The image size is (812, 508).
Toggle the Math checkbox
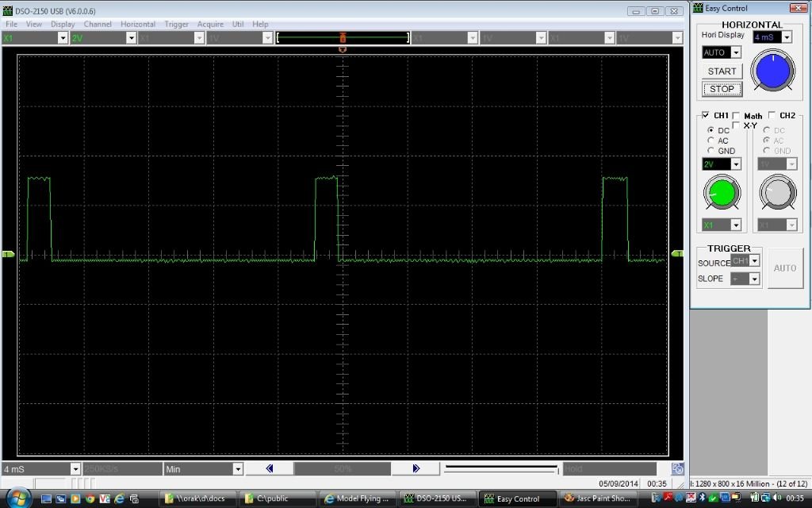point(737,116)
